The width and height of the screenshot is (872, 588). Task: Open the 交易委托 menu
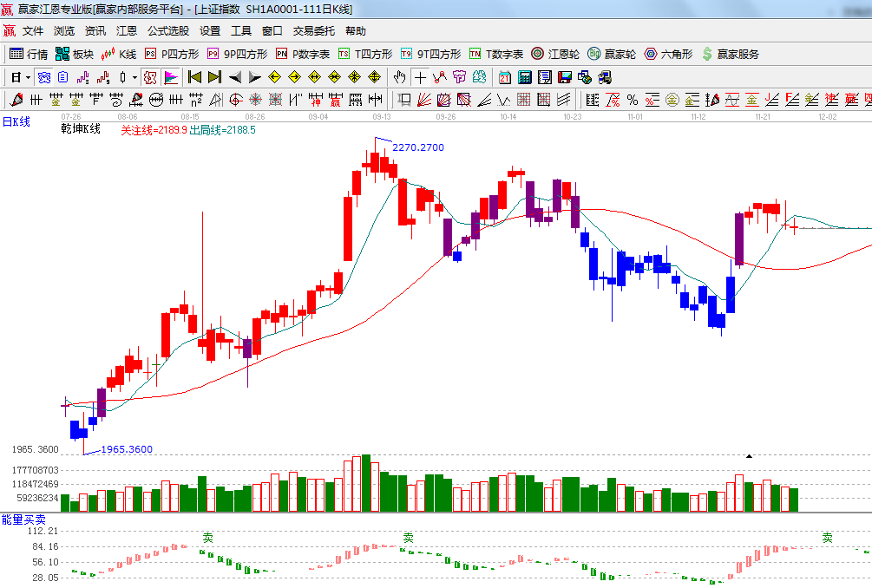click(x=313, y=30)
